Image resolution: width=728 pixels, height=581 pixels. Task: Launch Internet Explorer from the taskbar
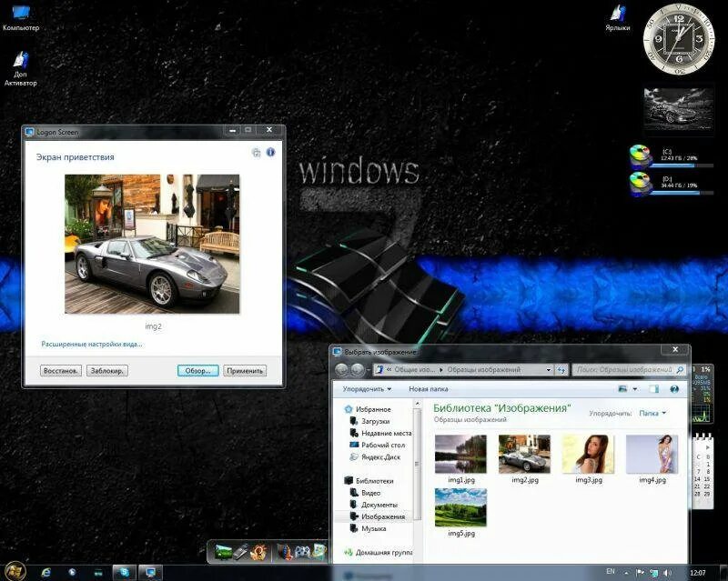(x=46, y=573)
